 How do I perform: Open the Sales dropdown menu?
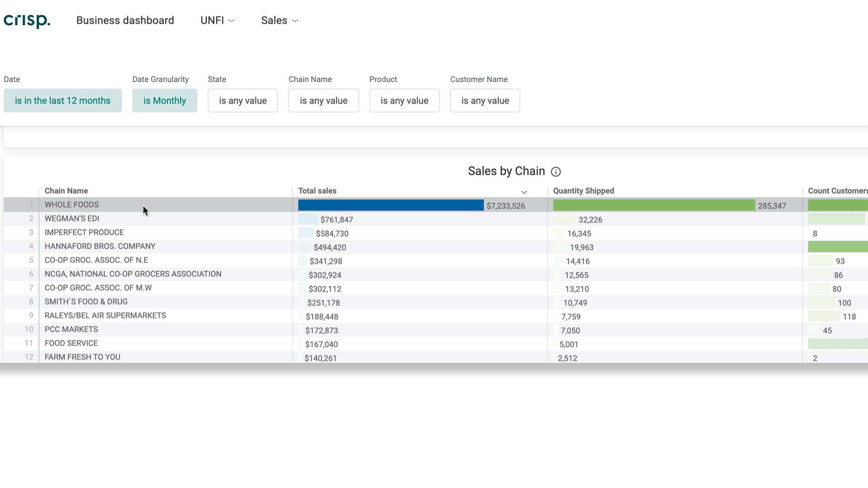coord(279,20)
